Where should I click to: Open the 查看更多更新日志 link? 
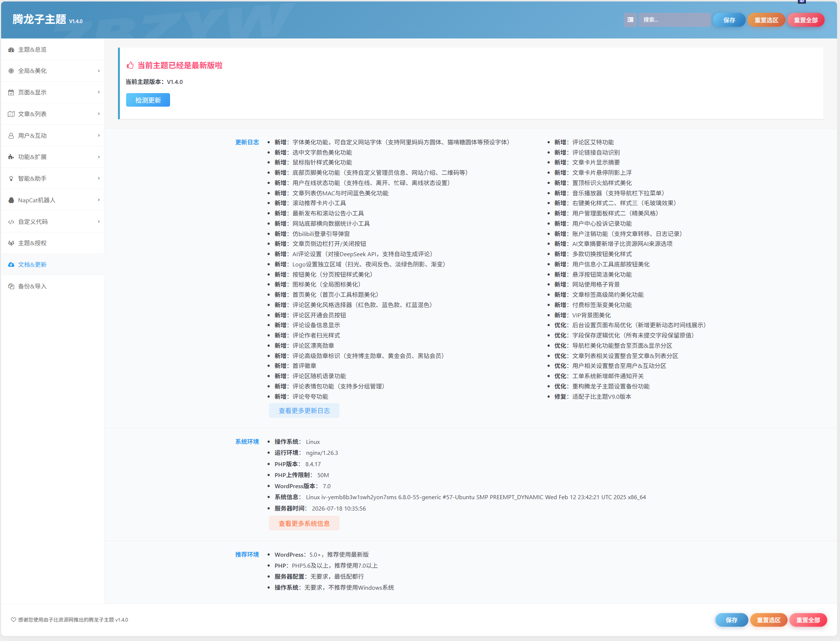pyautogui.click(x=304, y=410)
